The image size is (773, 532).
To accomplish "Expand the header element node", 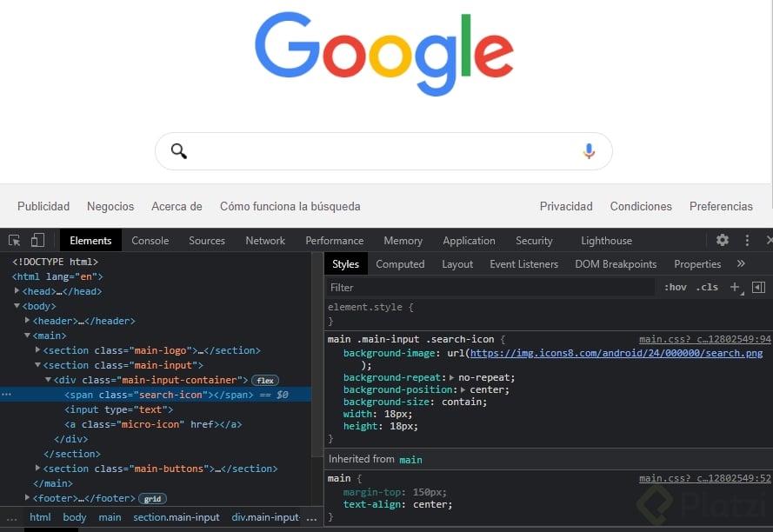I will [28, 321].
